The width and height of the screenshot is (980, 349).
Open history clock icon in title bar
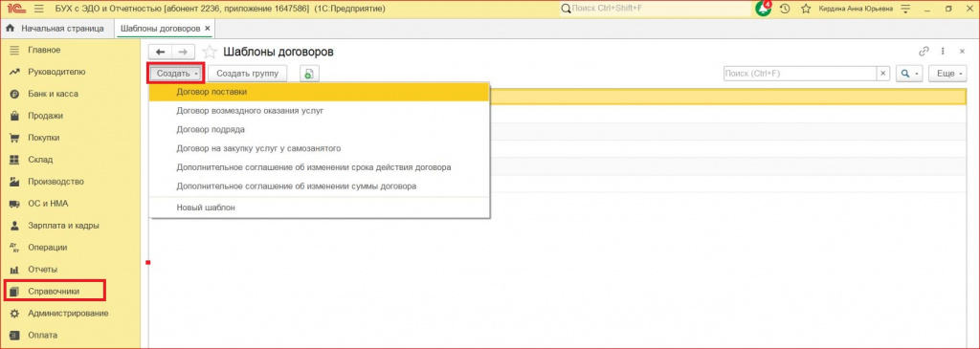[785, 9]
